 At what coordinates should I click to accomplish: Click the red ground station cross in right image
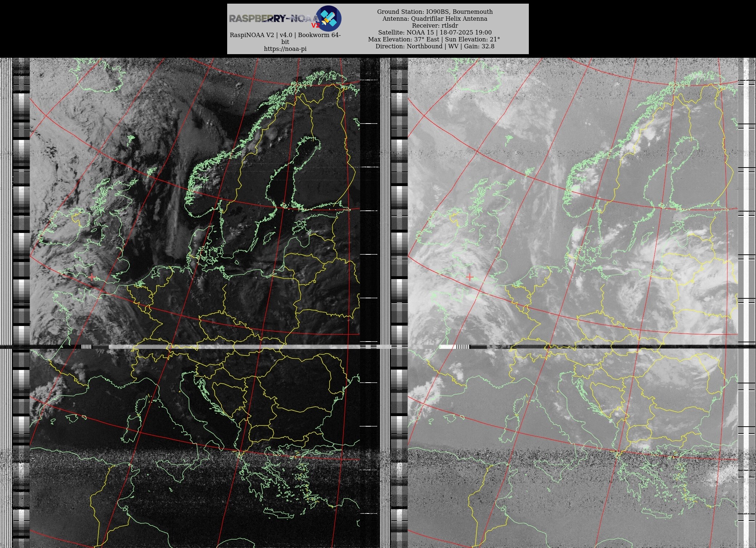[470, 277]
